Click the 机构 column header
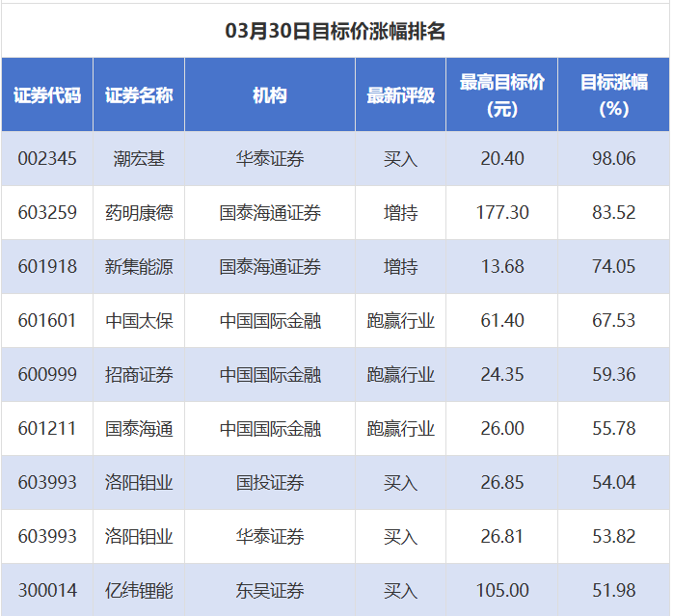This screenshot has height=616, width=673. 270,95
